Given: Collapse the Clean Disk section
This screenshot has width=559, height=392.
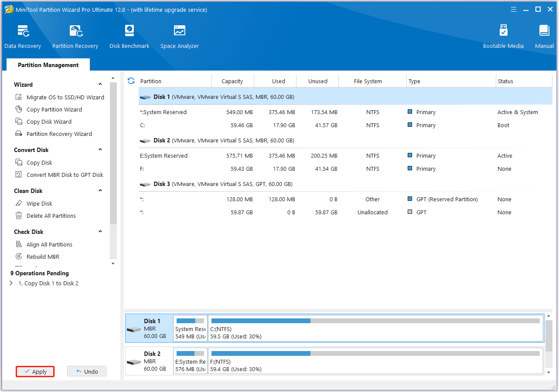Looking at the screenshot, I should pos(100,191).
